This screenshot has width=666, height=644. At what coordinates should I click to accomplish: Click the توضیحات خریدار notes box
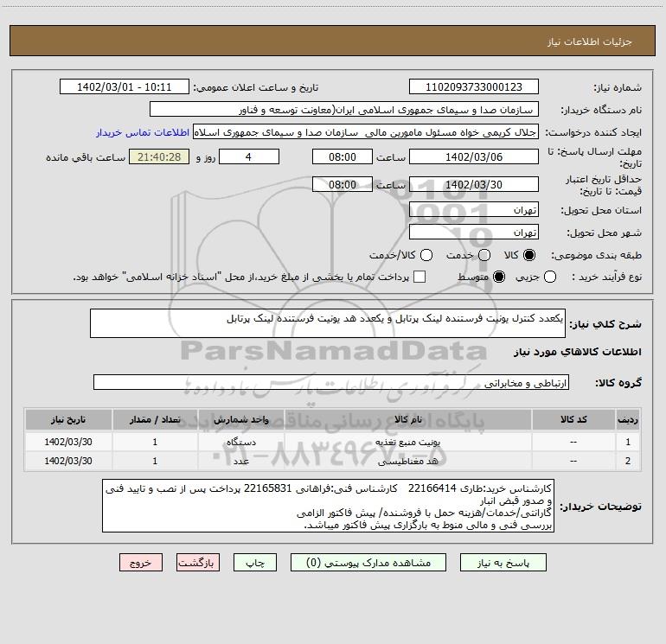(x=328, y=506)
